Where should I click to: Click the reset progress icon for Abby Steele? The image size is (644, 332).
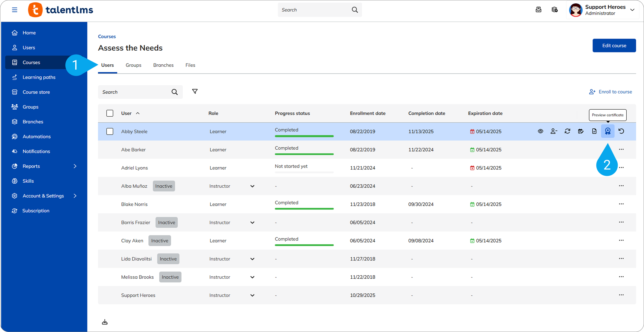[x=621, y=131]
